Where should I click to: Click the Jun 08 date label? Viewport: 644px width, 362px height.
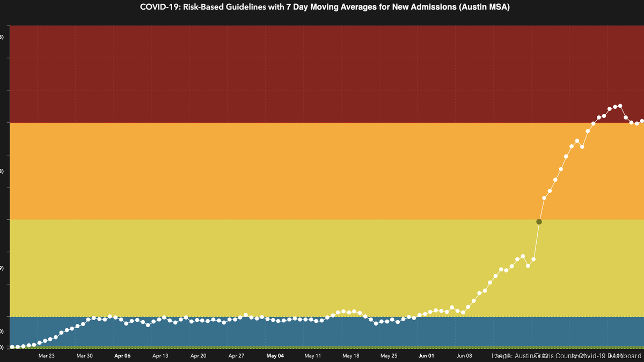coord(465,356)
